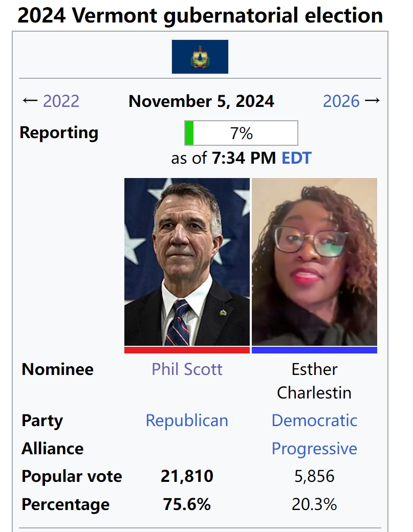Open the Vermont state flag image

coord(200,57)
